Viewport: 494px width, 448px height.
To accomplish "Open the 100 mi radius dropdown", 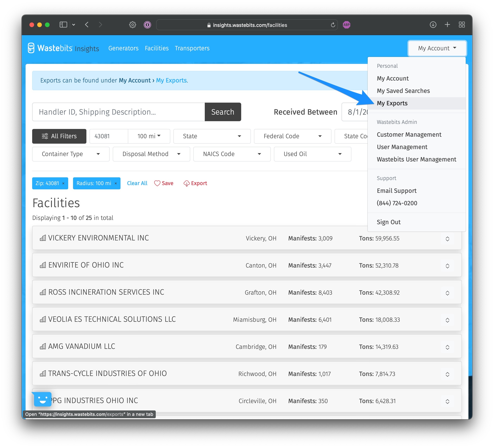I will click(x=149, y=136).
